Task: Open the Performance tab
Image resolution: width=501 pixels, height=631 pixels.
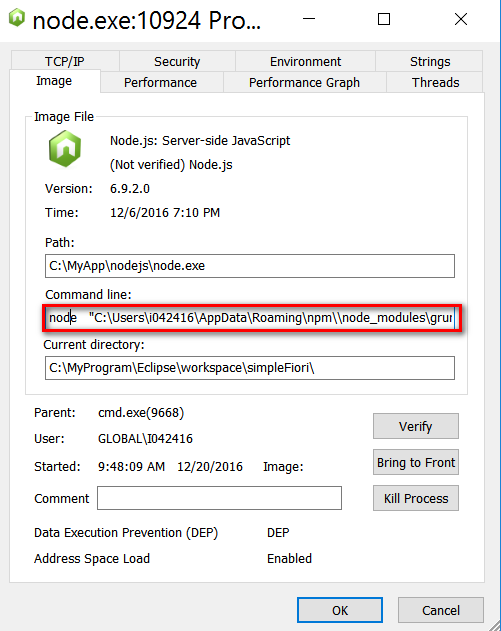Action: coord(161,82)
